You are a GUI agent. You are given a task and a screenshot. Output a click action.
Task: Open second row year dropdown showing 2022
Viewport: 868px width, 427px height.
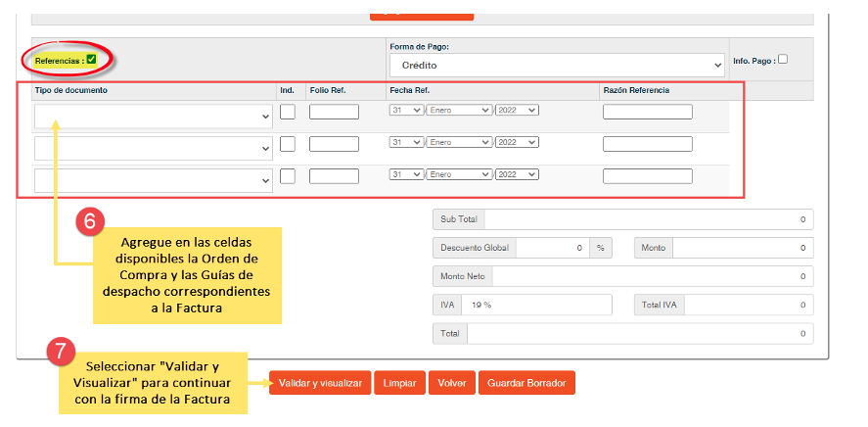[x=517, y=142]
